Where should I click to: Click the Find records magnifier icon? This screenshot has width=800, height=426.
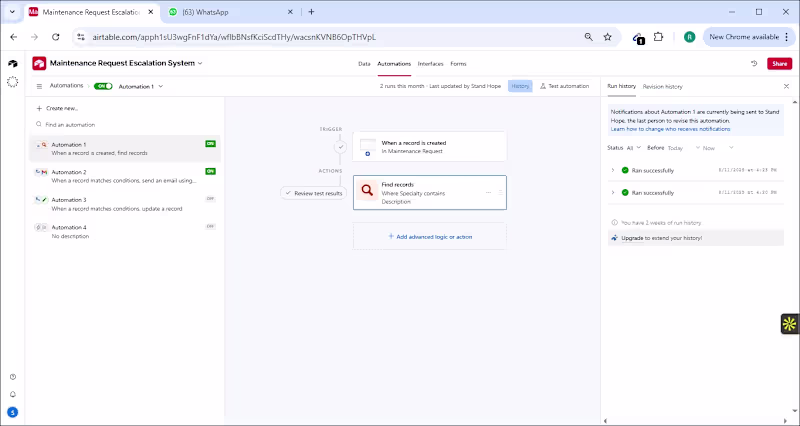tap(367, 191)
